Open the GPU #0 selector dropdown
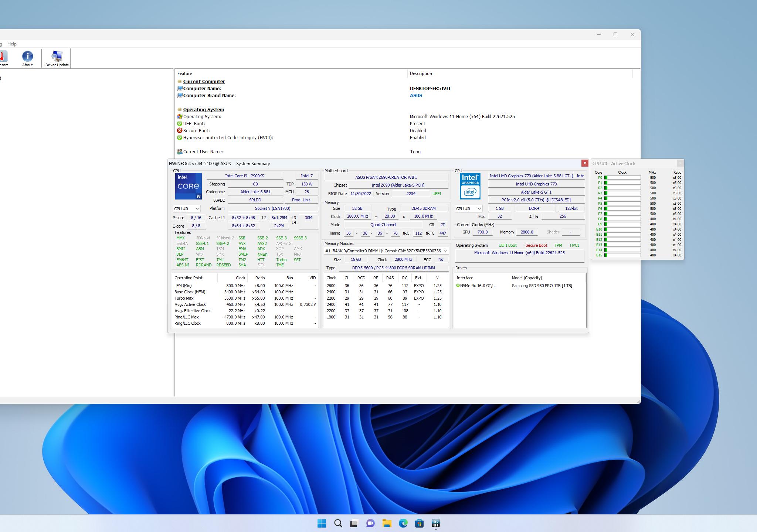 468,209
